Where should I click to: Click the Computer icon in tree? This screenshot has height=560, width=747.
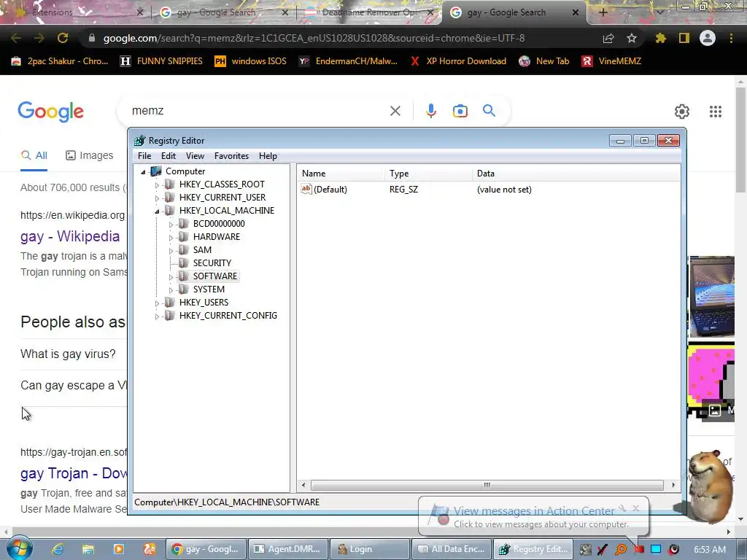156,171
